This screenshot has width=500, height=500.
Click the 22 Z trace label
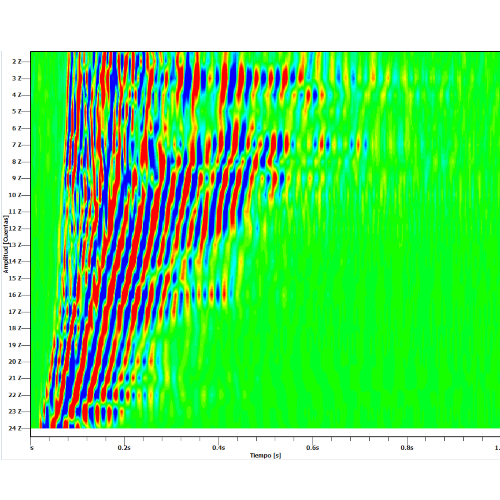tap(15, 395)
